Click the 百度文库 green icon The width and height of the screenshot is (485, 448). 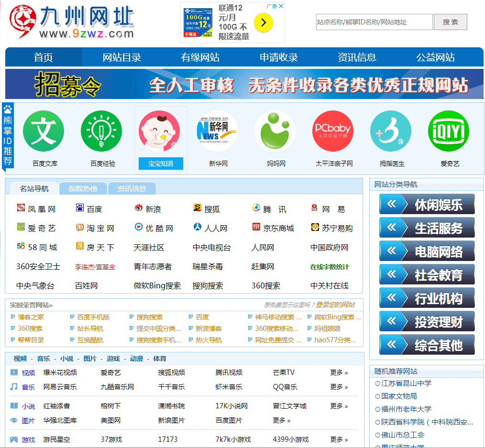click(x=44, y=131)
